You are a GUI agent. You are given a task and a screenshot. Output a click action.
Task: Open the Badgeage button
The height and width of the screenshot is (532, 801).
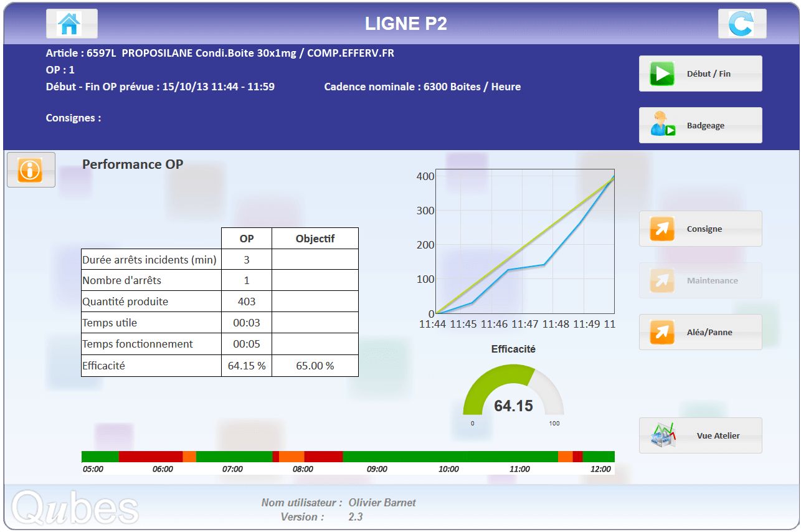click(700, 125)
